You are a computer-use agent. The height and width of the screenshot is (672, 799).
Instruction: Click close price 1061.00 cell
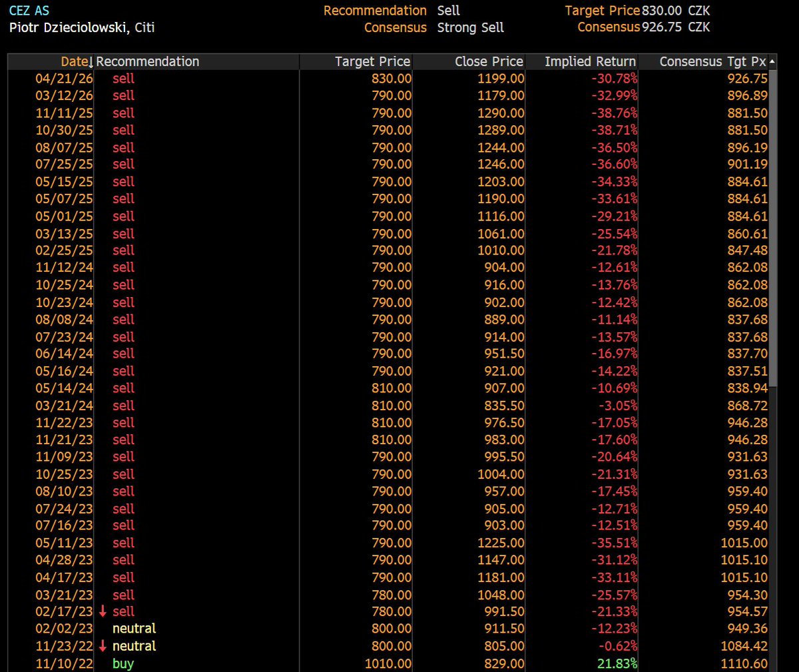point(501,234)
